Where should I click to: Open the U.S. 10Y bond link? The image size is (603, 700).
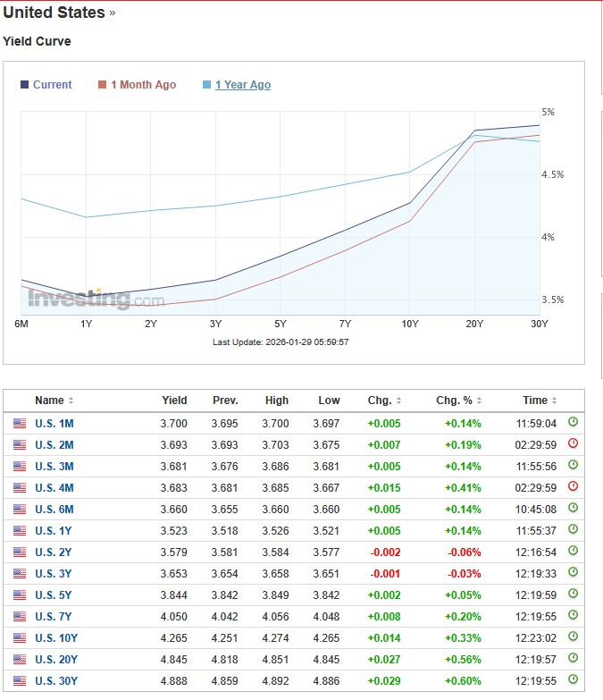pos(56,637)
